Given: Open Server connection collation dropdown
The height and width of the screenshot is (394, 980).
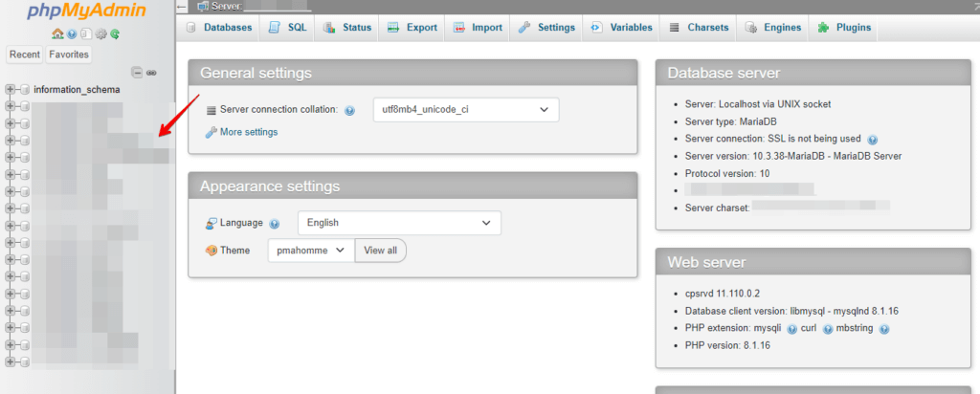Looking at the screenshot, I should tap(466, 109).
